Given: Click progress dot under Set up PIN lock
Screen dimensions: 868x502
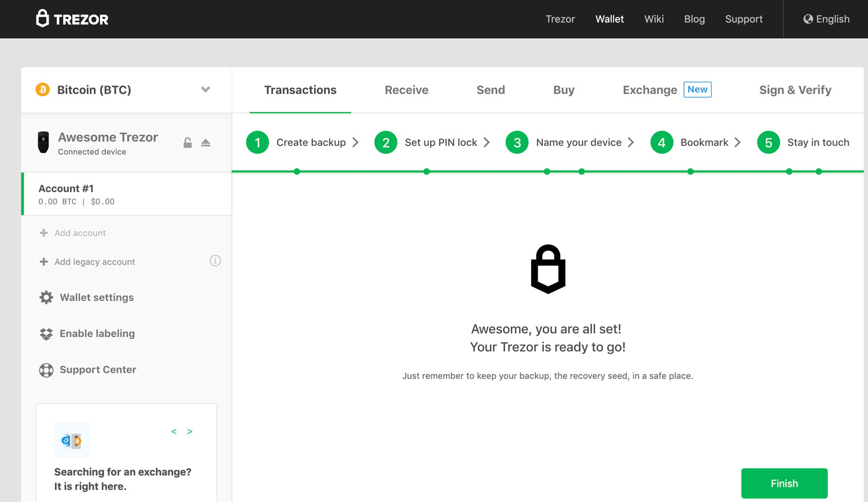Looking at the screenshot, I should tap(426, 171).
